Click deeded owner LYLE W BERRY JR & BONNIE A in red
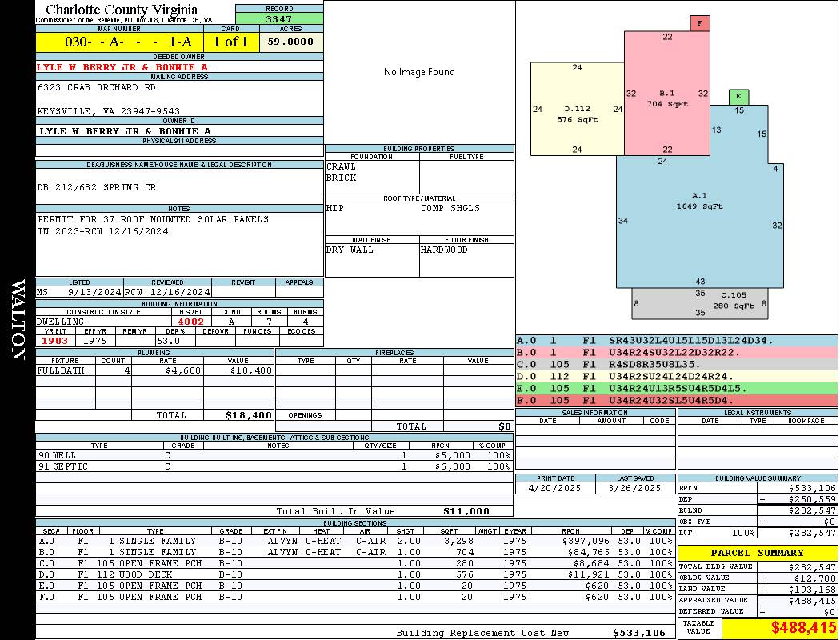 pyautogui.click(x=122, y=67)
